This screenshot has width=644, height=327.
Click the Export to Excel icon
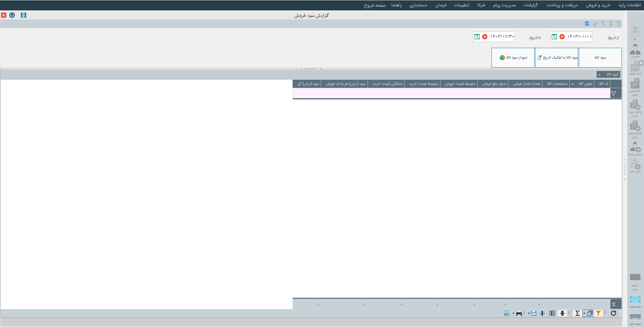point(507,313)
